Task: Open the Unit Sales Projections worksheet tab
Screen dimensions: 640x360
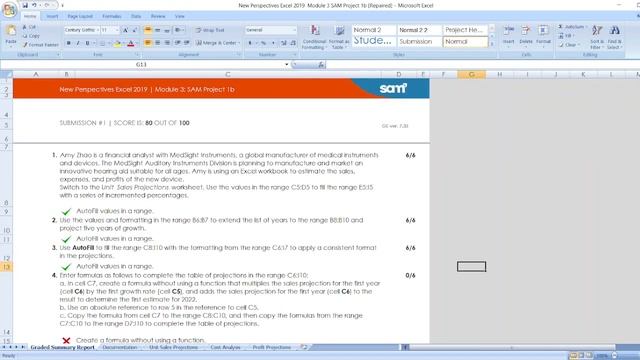Action: pyautogui.click(x=173, y=347)
